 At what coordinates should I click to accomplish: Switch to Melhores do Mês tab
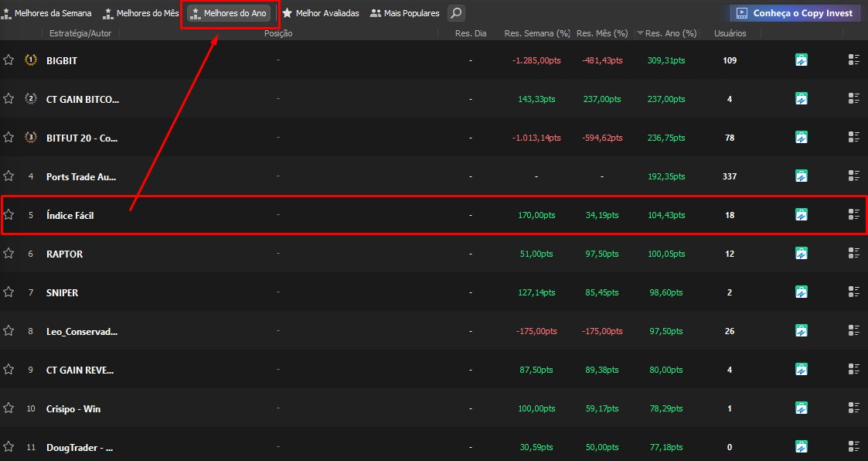click(x=141, y=12)
